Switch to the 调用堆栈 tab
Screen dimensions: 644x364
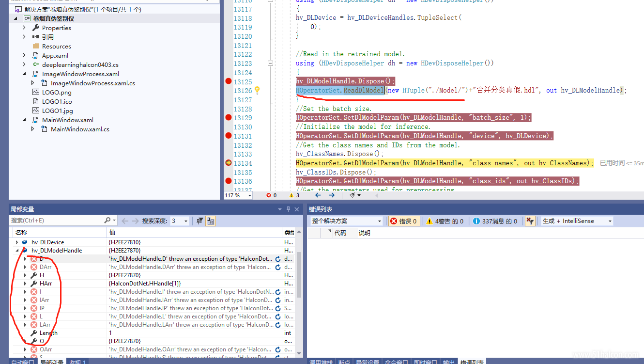(x=321, y=362)
